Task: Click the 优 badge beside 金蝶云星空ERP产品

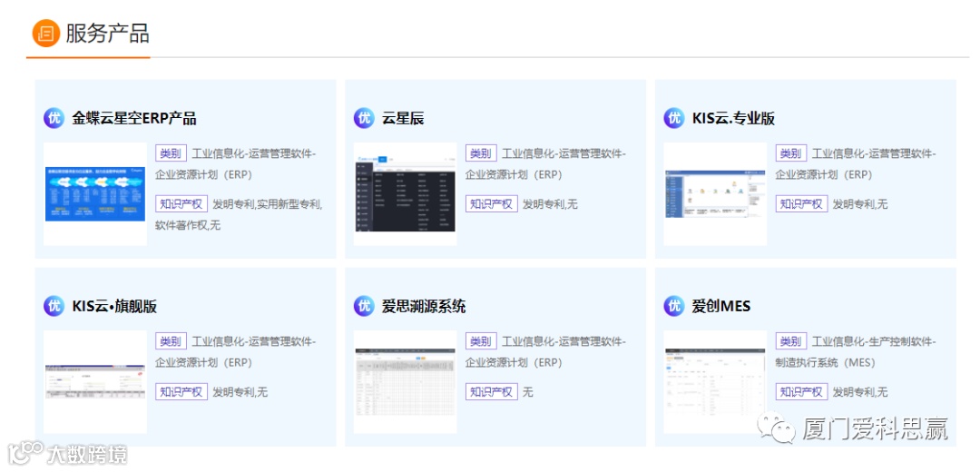Action: (x=54, y=117)
